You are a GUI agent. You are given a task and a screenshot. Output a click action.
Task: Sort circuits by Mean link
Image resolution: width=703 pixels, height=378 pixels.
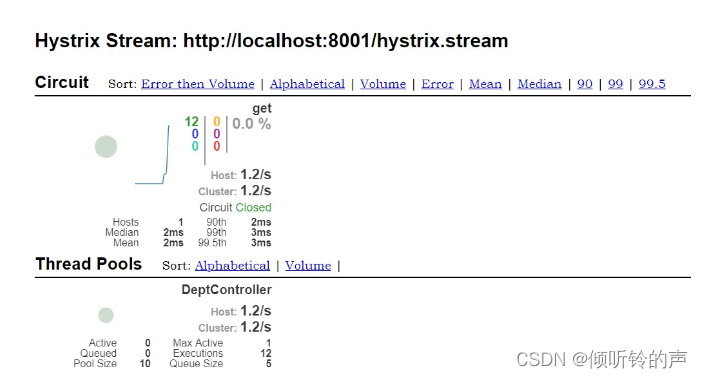485,84
